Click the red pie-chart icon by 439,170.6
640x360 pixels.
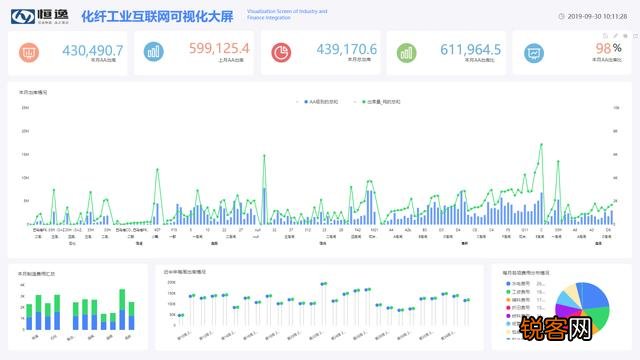(x=281, y=52)
